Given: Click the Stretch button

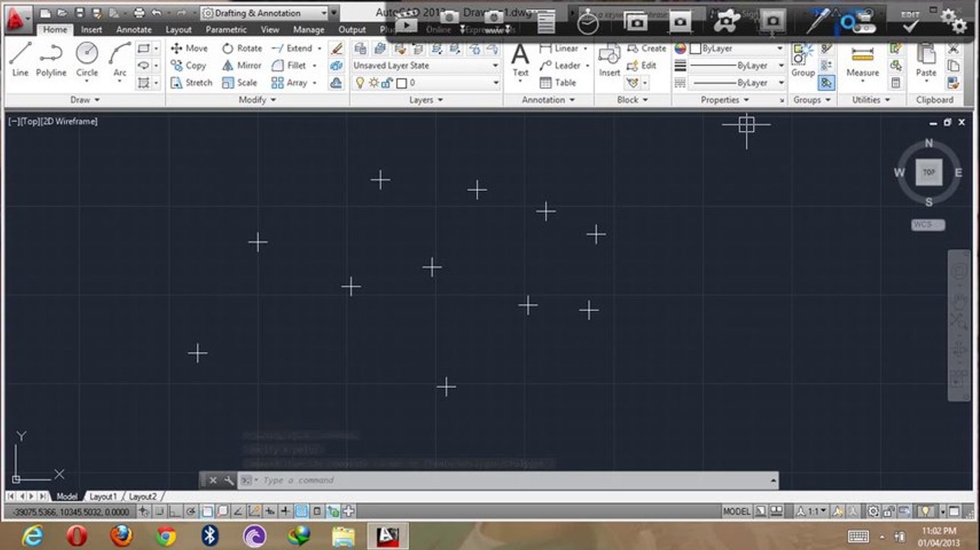Looking at the screenshot, I should click(x=191, y=82).
